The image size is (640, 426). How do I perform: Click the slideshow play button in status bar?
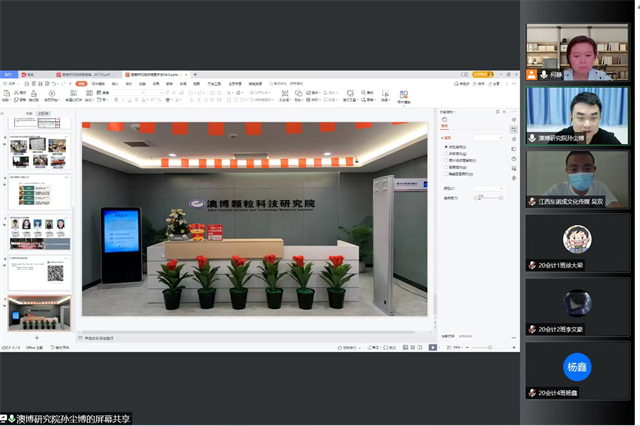(433, 347)
